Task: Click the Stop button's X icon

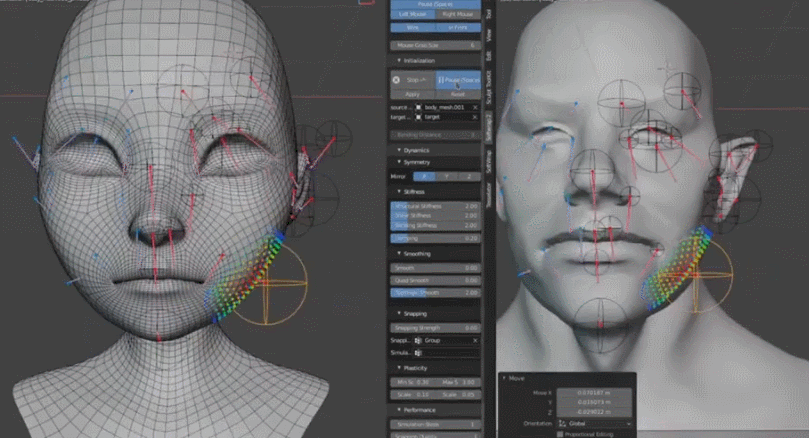Action: pyautogui.click(x=396, y=80)
